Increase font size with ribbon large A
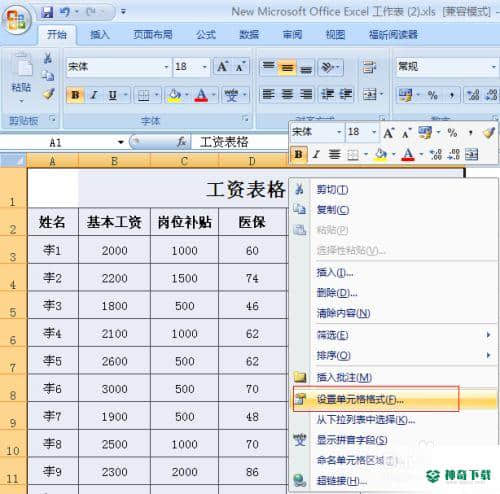Screen dimensions: 500x494 222,67
